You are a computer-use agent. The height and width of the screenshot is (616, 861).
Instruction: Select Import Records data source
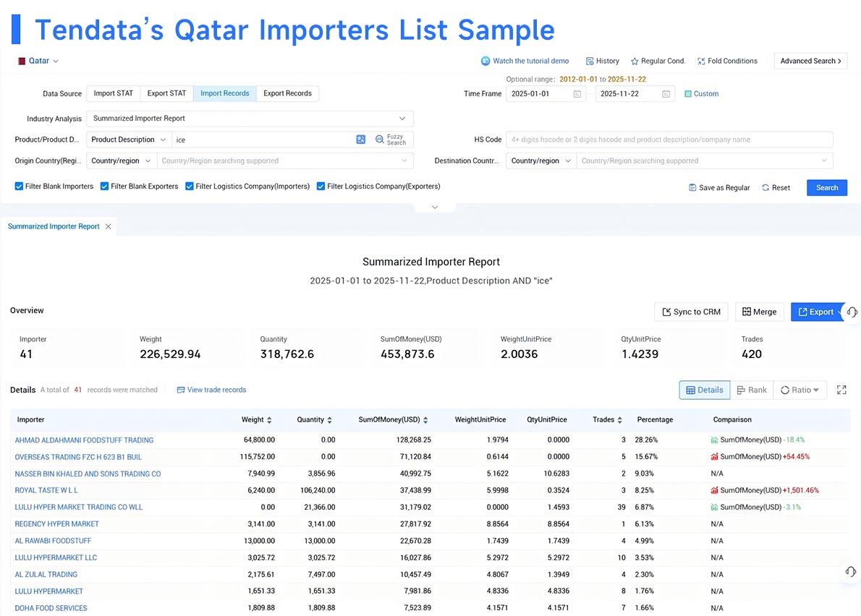tap(224, 93)
